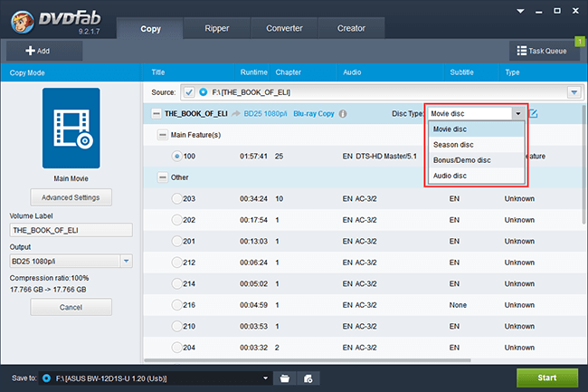Choose Audio disc from Disc Type list

[476, 176]
